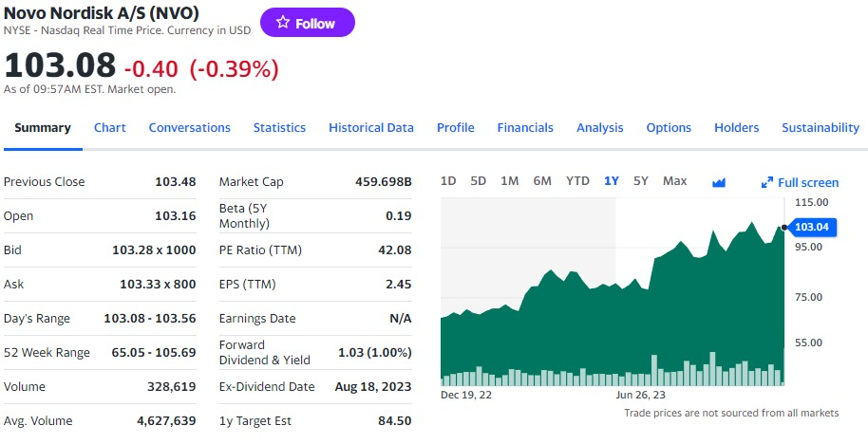Open the Analysis tab
Viewport: 868px width, 444px height.
tap(600, 128)
